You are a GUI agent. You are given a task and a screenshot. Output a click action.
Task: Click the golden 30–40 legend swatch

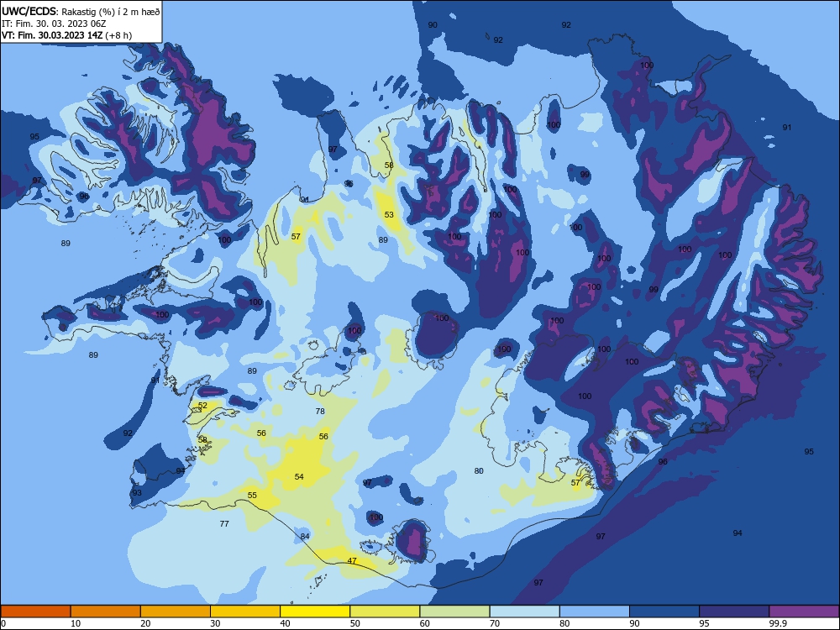tap(245, 612)
